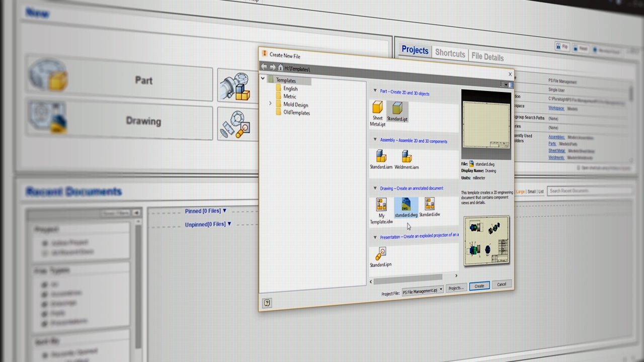Expand the Mold Design folder

click(270, 104)
